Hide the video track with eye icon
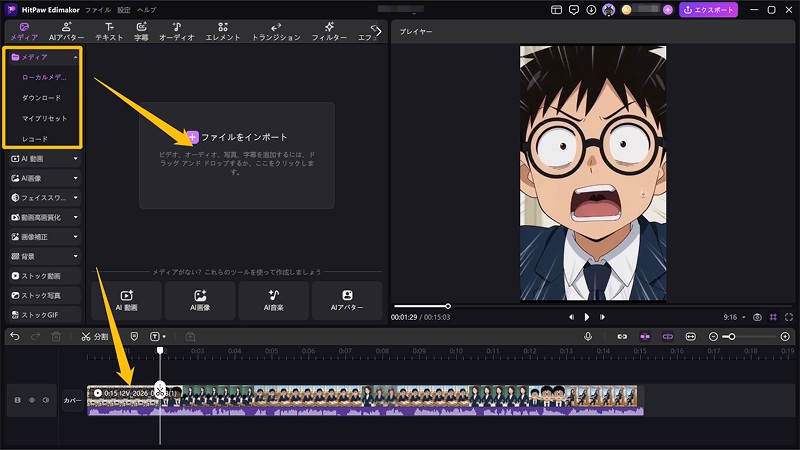 (x=32, y=401)
